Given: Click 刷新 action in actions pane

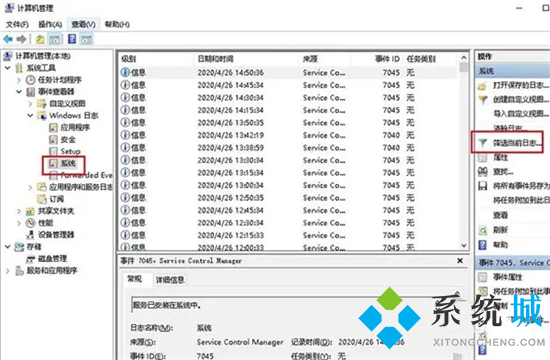Looking at the screenshot, I should click(501, 230).
